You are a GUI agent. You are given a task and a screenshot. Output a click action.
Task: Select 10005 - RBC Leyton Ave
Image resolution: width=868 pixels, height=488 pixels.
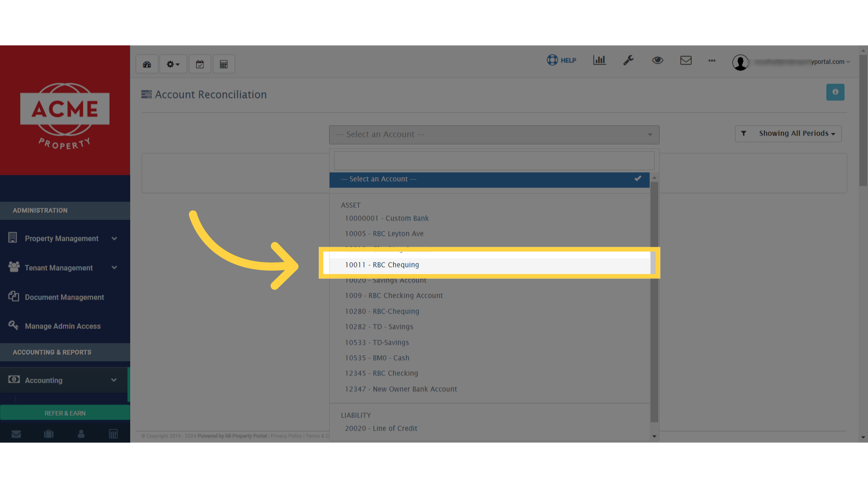490,234
